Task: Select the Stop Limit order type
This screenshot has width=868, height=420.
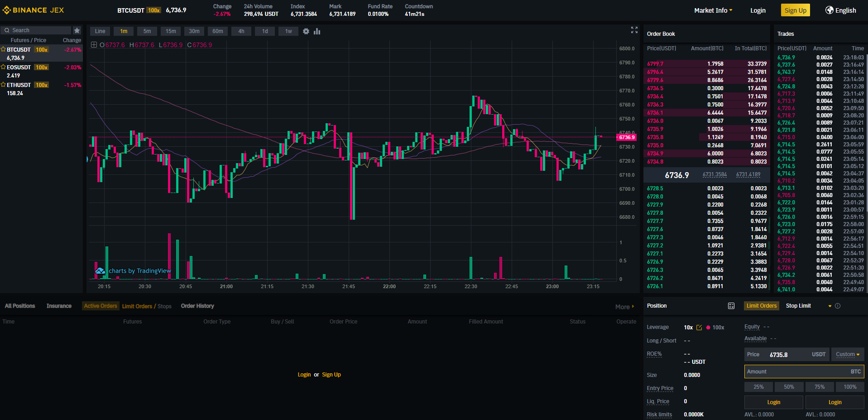Action: 798,306
